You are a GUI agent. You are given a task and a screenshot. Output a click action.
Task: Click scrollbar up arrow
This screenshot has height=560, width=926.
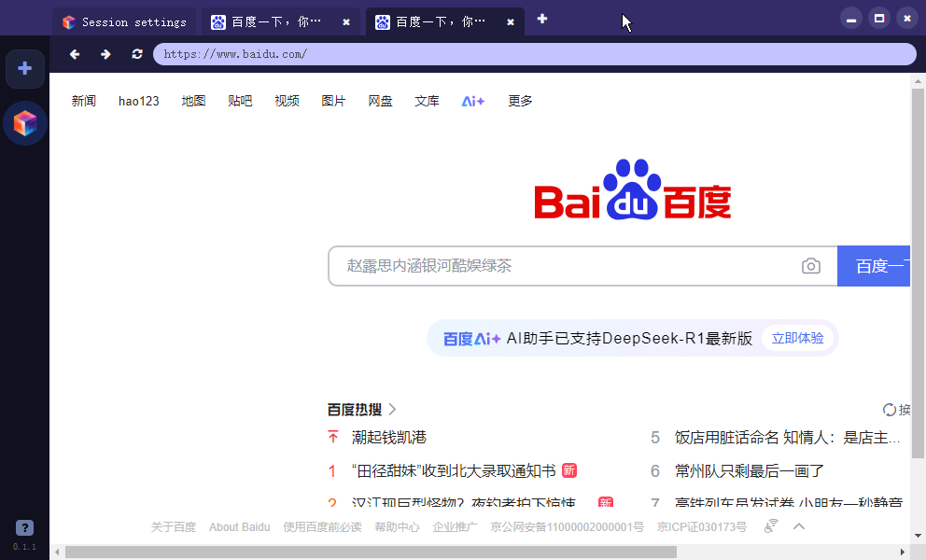coord(918,81)
